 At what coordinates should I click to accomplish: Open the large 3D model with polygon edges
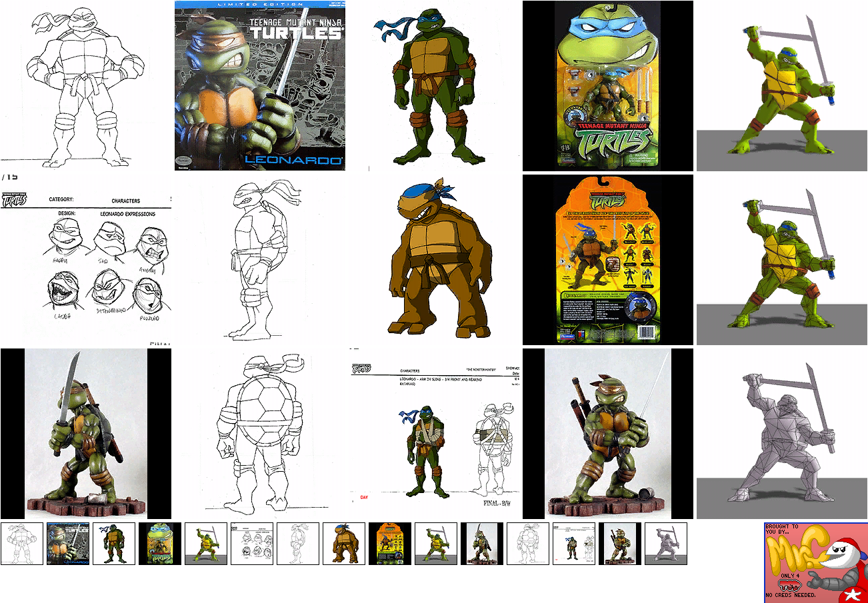coord(782,260)
